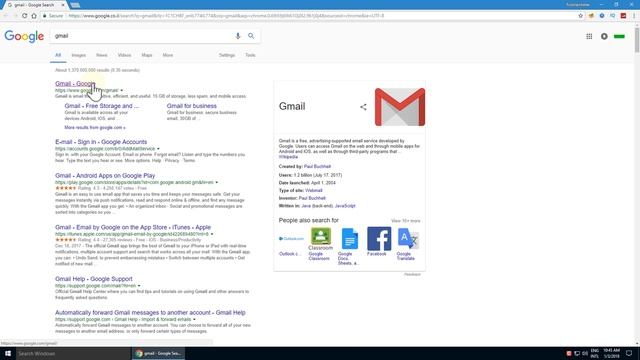
Task: Open the Google Docs icon
Action: [x=350, y=239]
